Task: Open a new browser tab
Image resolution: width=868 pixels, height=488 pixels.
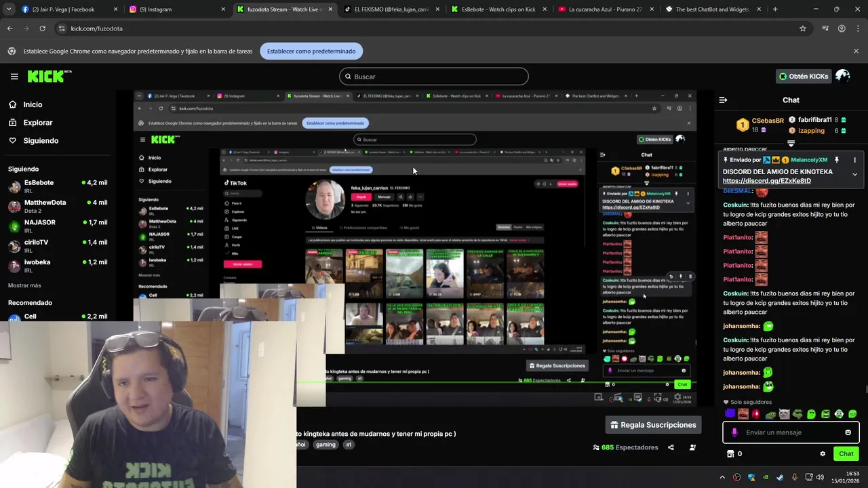Action: point(775,9)
